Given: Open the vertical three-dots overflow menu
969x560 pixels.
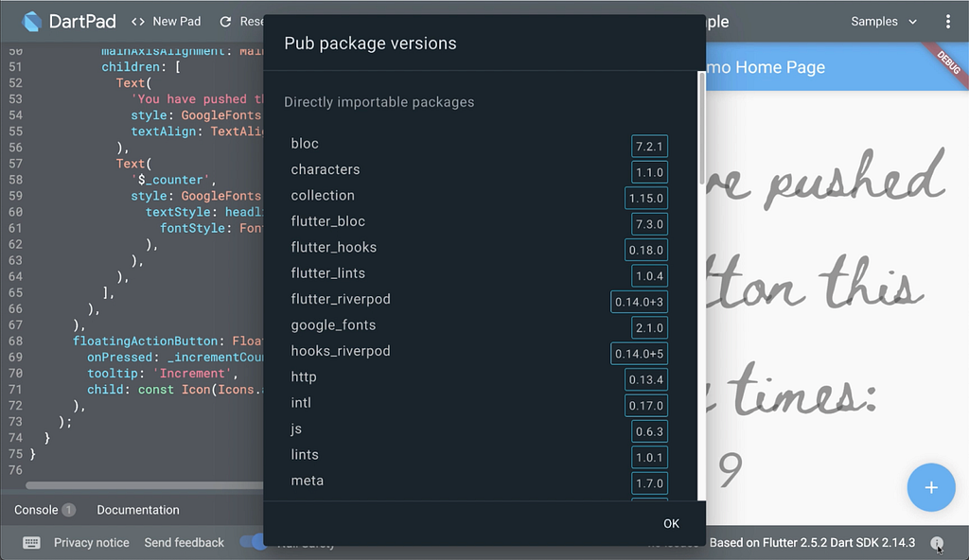Looking at the screenshot, I should pyautogui.click(x=948, y=22).
